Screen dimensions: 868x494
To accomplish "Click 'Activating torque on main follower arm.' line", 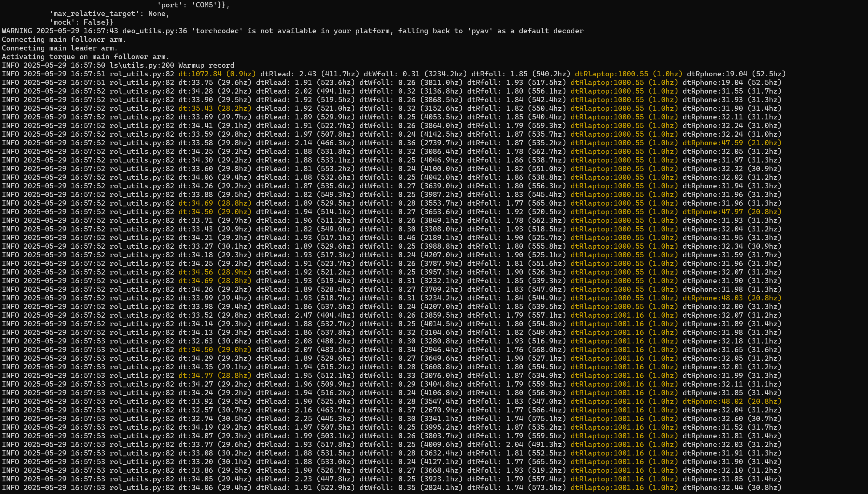I will [x=85, y=57].
